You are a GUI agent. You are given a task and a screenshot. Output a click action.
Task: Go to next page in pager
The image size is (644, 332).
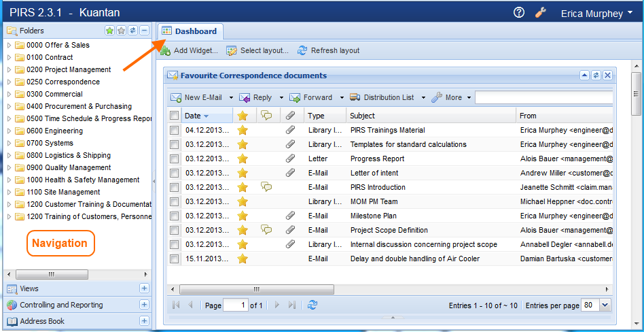pos(277,305)
